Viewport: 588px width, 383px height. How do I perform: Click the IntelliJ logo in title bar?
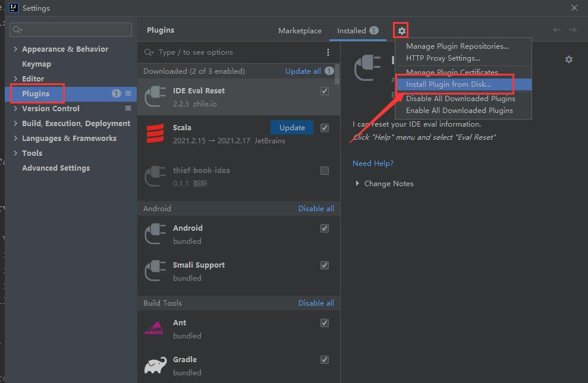point(13,8)
